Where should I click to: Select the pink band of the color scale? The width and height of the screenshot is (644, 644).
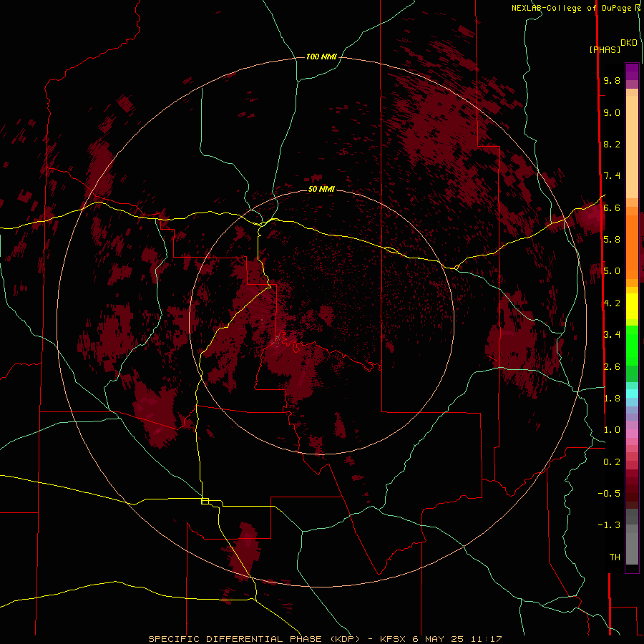coord(632,434)
